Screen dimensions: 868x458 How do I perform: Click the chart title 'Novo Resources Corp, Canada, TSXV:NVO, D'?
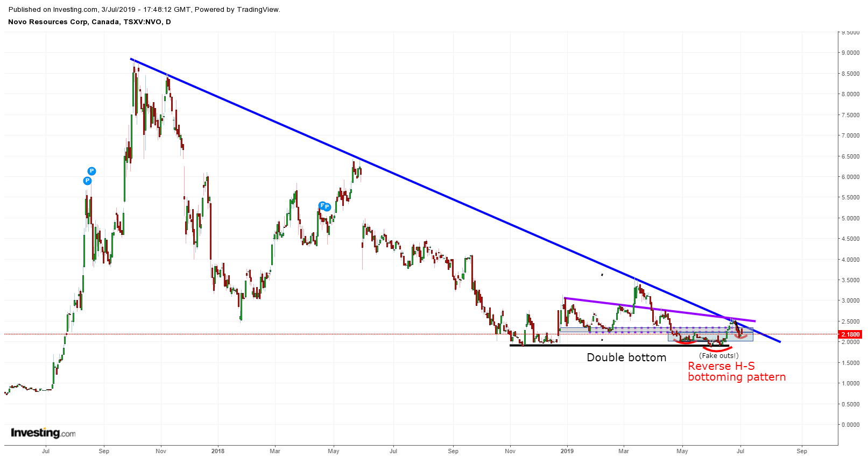click(x=89, y=22)
